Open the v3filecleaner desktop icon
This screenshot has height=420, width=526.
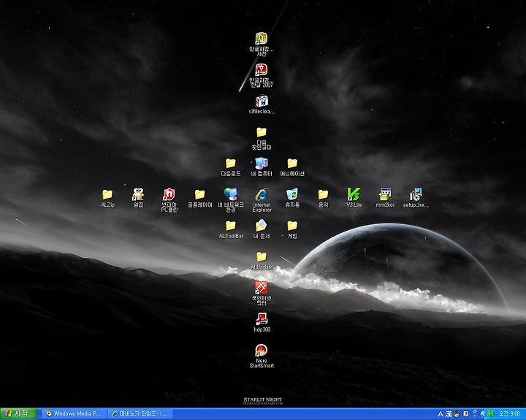pyautogui.click(x=262, y=104)
